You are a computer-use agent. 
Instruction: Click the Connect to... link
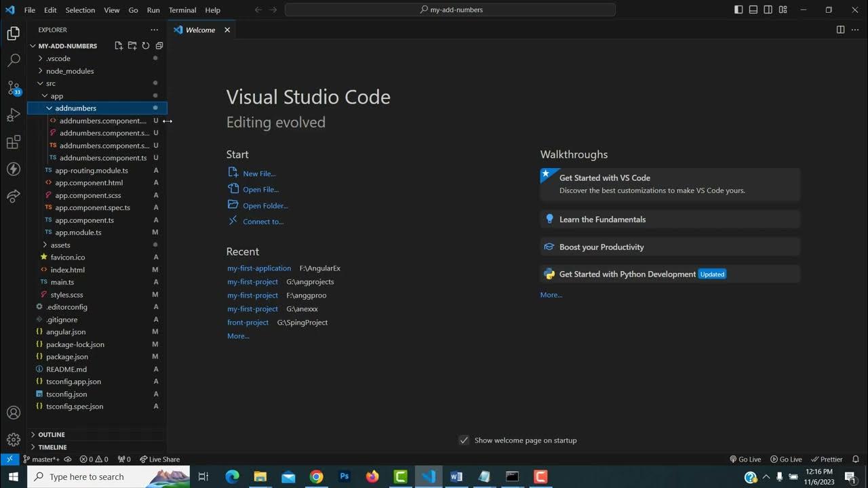point(263,222)
